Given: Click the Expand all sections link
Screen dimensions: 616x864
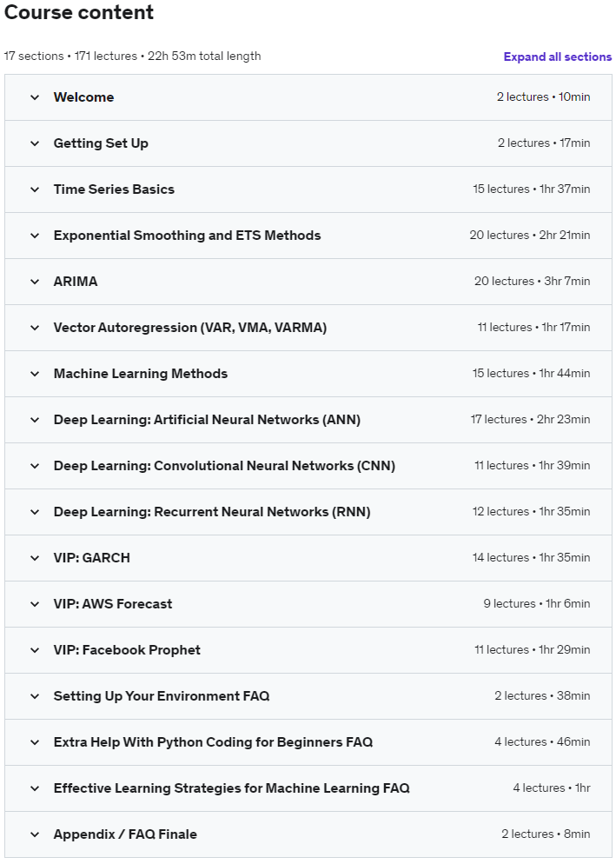Looking at the screenshot, I should coord(557,56).
